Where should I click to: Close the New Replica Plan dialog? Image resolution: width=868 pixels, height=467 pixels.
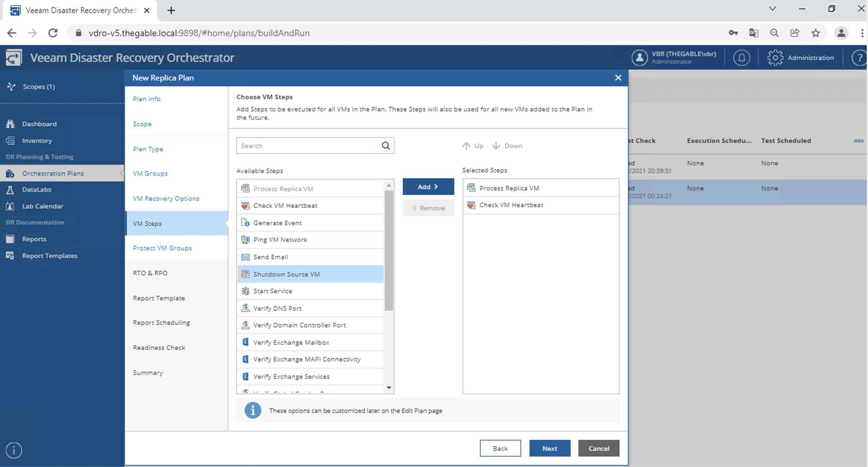click(618, 78)
